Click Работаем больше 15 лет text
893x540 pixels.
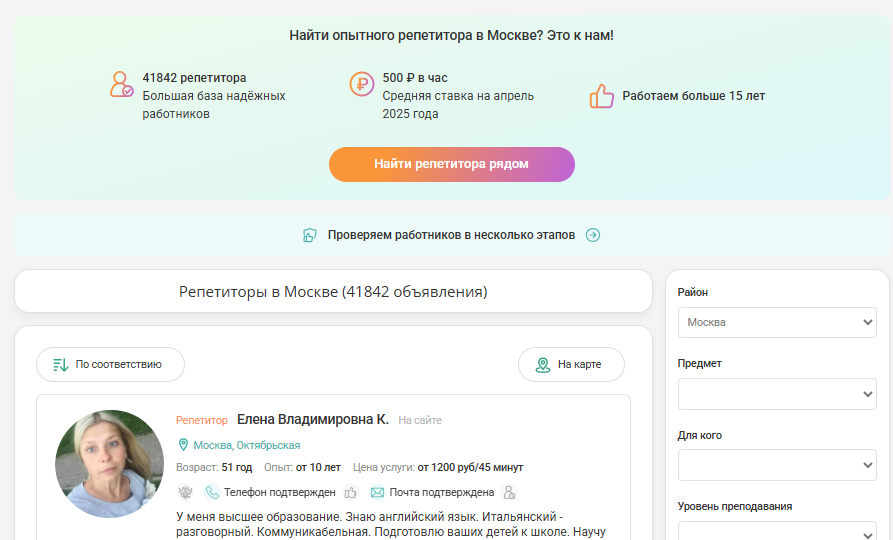[x=693, y=96]
